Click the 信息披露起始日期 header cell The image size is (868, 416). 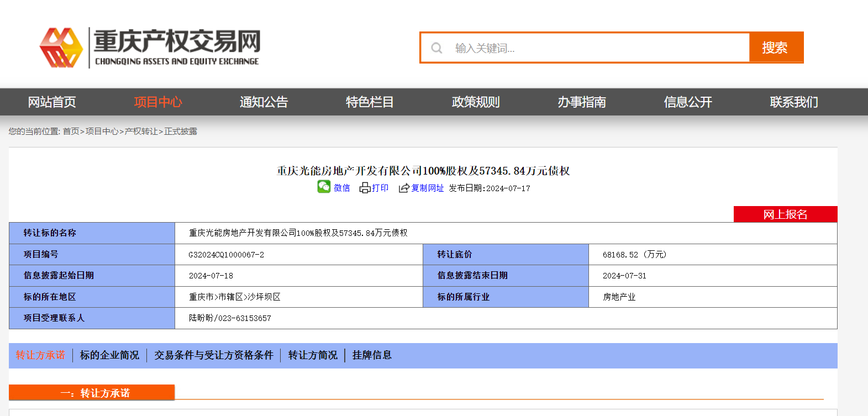click(x=92, y=276)
